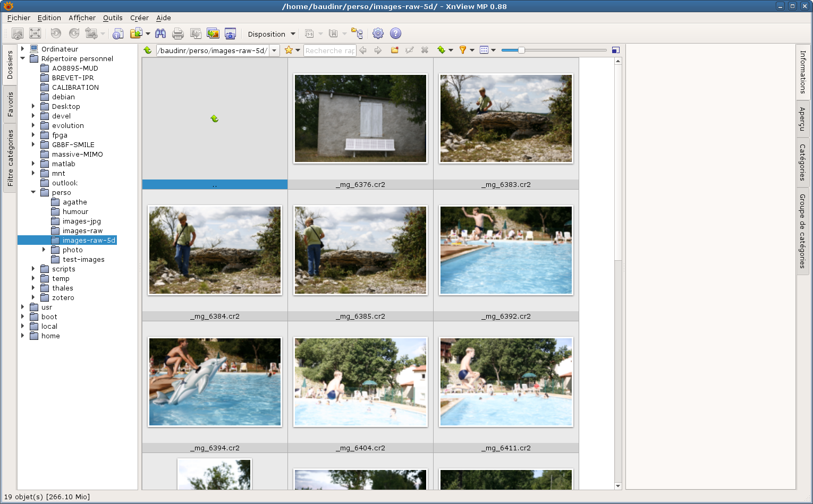
Task: Open settings with the blue gear icon
Action: pos(378,33)
